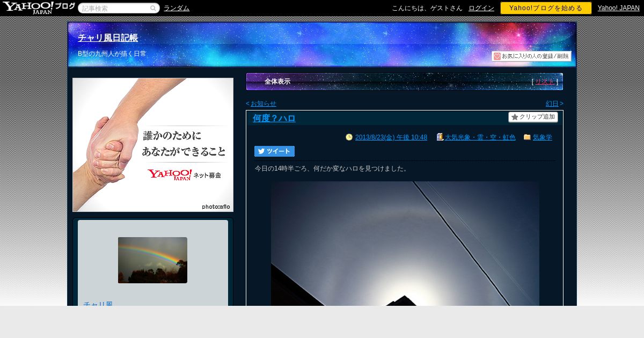644x338 pixels.
Task: Click the クリップ追加 button
Action: (x=533, y=117)
